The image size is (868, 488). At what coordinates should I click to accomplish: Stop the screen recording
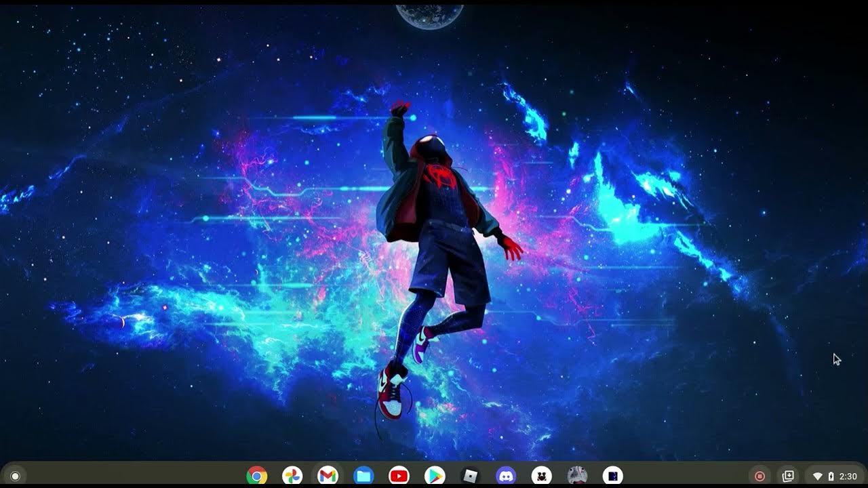(x=759, y=476)
